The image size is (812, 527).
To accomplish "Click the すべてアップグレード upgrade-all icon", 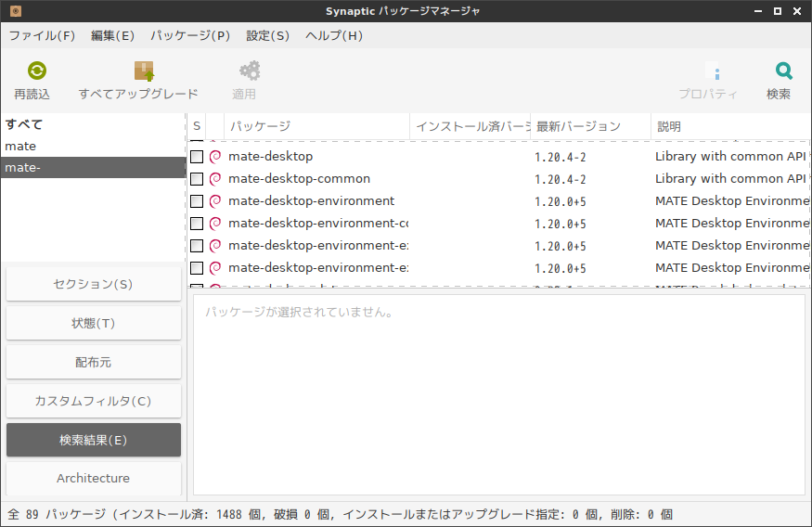I will click(144, 71).
